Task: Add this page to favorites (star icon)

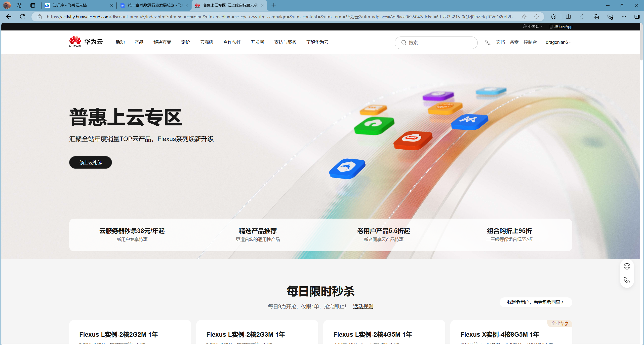Action: tap(536, 17)
